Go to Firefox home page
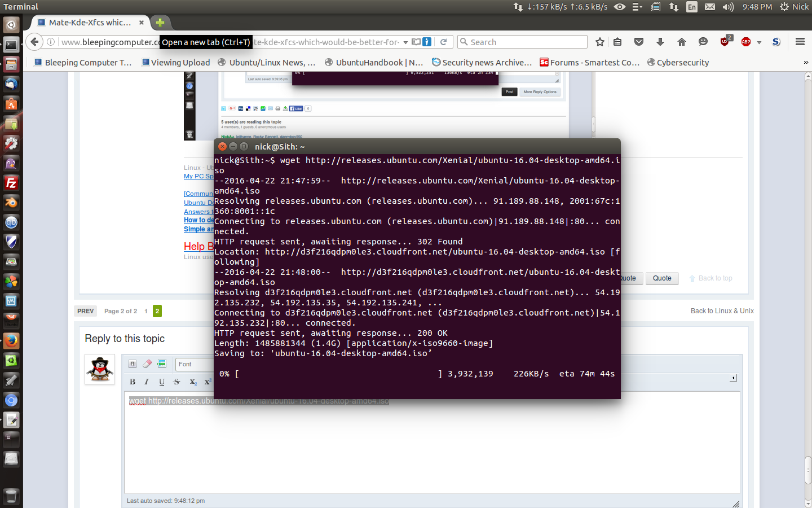 click(x=682, y=42)
